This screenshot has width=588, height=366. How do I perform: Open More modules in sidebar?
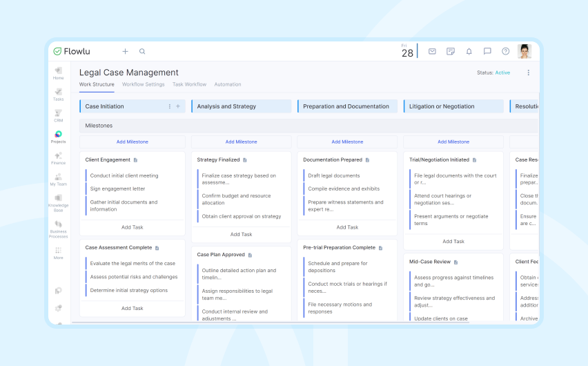click(58, 253)
